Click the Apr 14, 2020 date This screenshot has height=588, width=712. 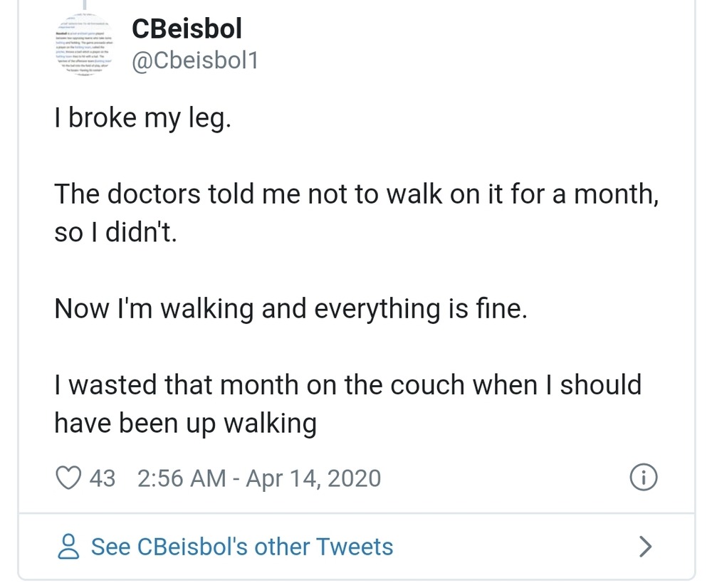(313, 478)
